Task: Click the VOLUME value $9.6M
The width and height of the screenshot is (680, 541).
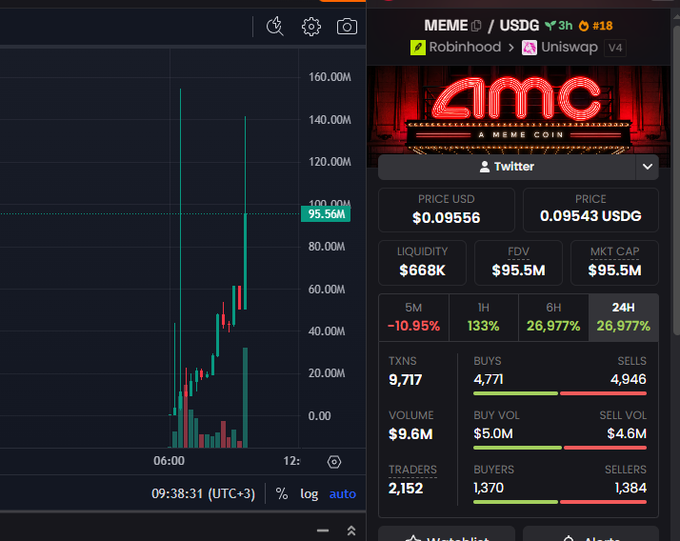Action: coord(411,434)
